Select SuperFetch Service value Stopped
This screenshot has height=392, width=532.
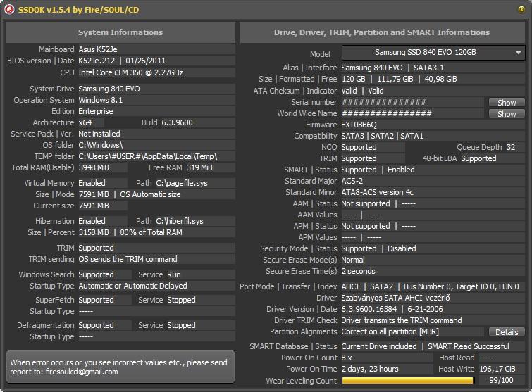(181, 301)
